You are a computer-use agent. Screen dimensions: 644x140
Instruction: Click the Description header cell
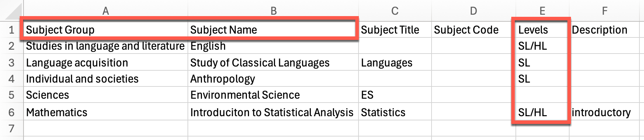click(607, 30)
